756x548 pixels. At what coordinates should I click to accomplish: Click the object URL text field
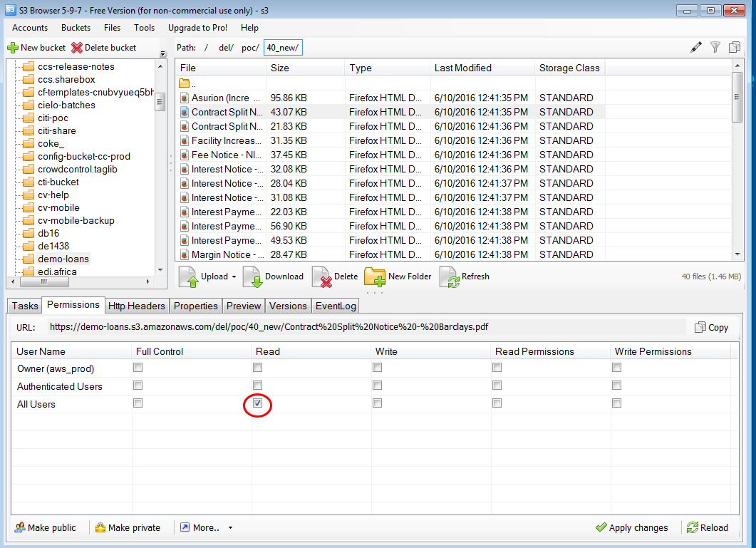pos(366,327)
